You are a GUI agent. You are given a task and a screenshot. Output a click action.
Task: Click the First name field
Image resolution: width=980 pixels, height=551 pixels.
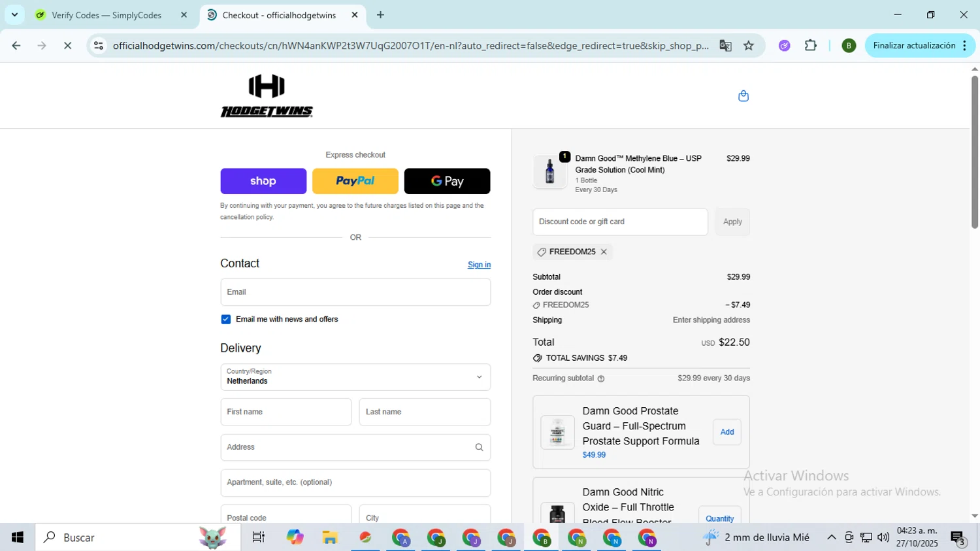[286, 412]
